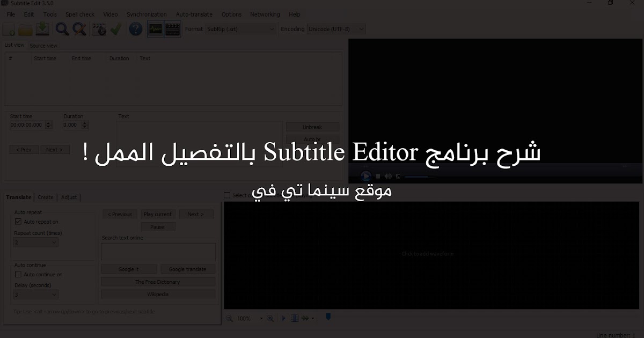
Task: Open the Auto-translate menu
Action: click(194, 14)
